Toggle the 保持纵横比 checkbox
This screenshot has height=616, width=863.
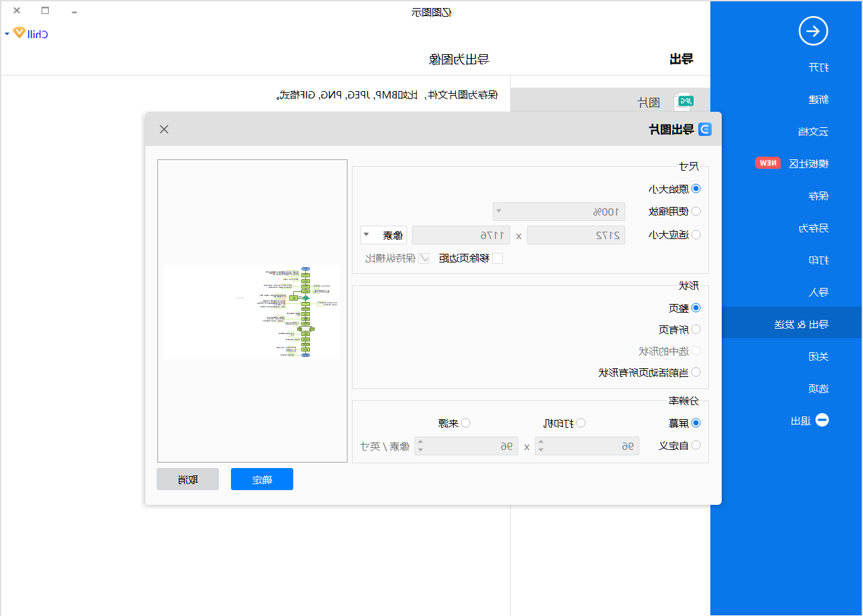tap(424, 258)
